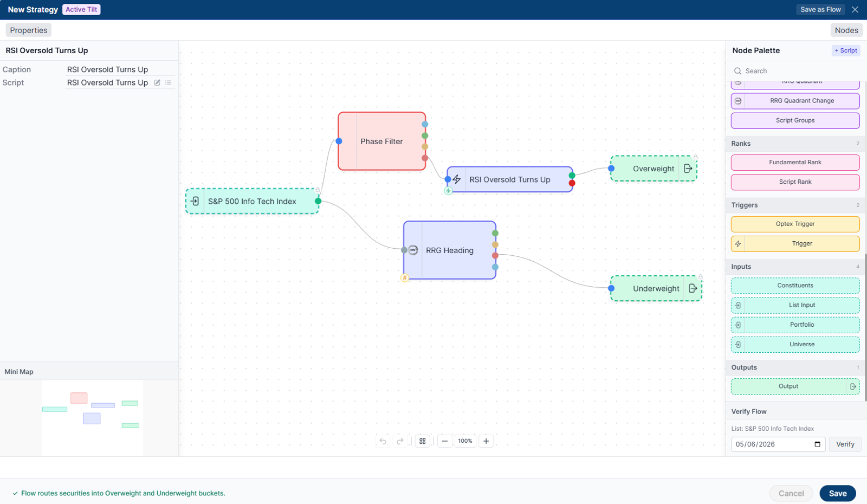Click the Overweight output node
Screen dimensions: 867x504
tap(654, 169)
